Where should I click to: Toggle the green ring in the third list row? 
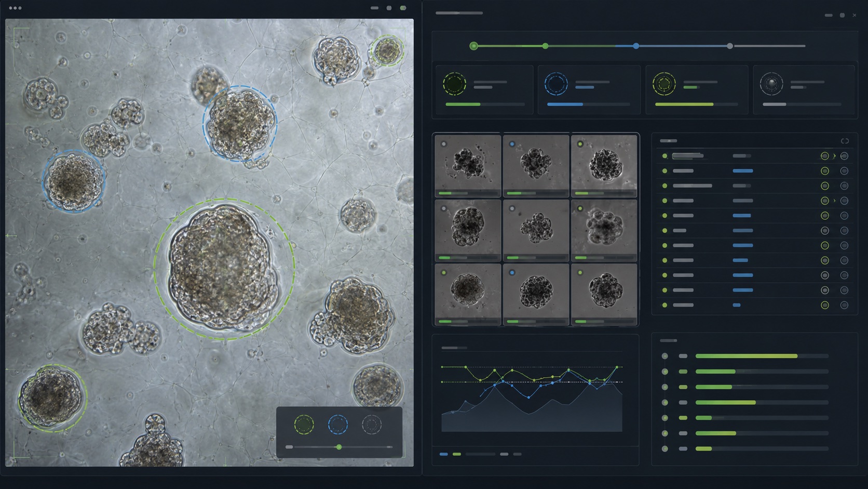coord(824,186)
